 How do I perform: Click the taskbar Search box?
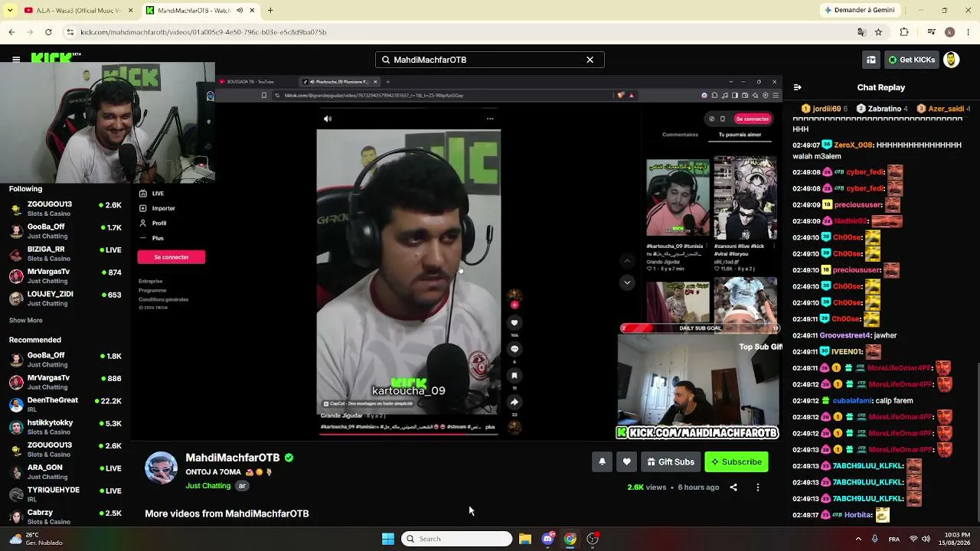(x=456, y=539)
